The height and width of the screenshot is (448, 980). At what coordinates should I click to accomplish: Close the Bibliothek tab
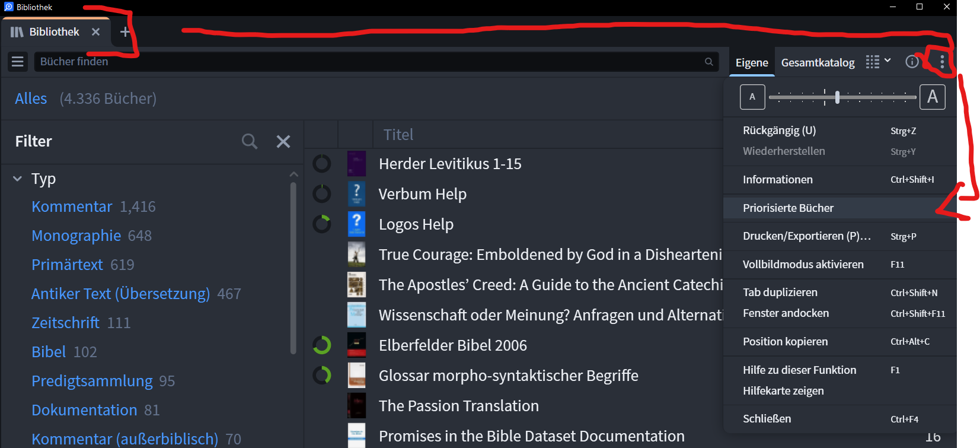[x=95, y=32]
